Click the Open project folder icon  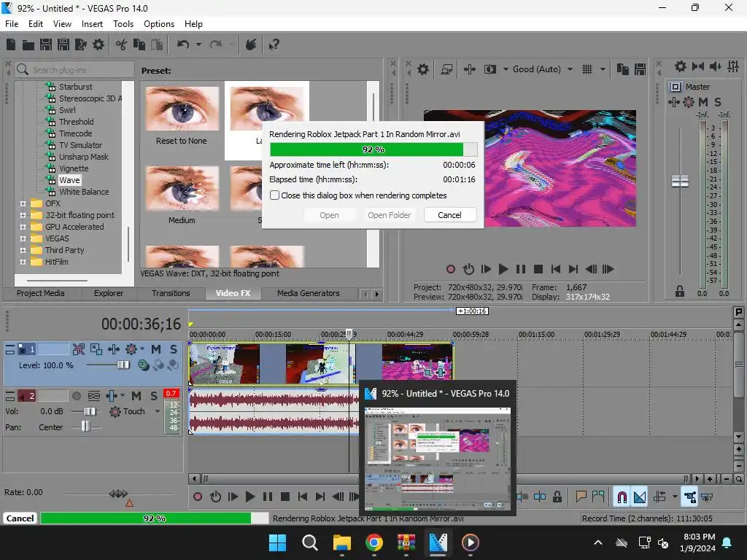[x=28, y=44]
